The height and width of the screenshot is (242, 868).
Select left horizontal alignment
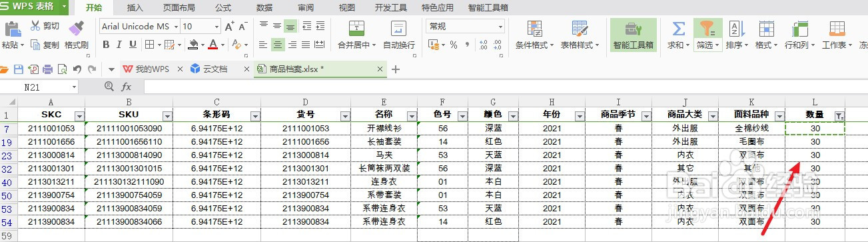pos(263,45)
